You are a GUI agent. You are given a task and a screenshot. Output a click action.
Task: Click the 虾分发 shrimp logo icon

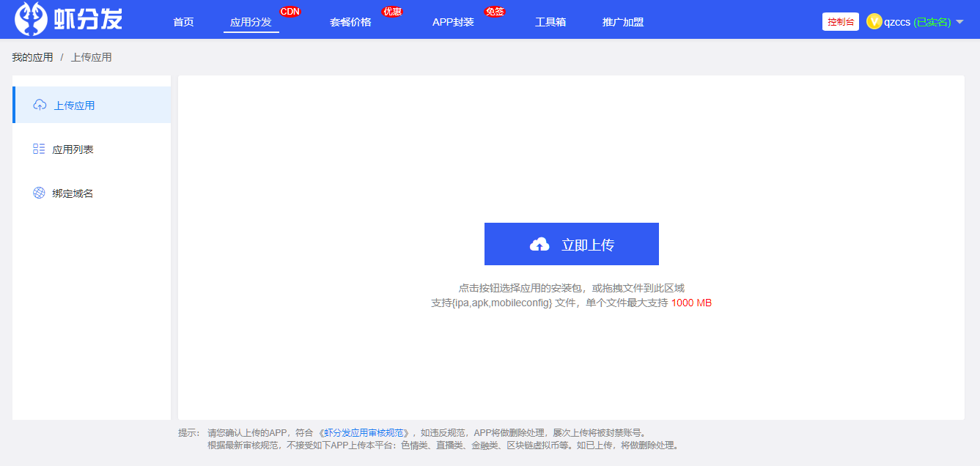31,20
